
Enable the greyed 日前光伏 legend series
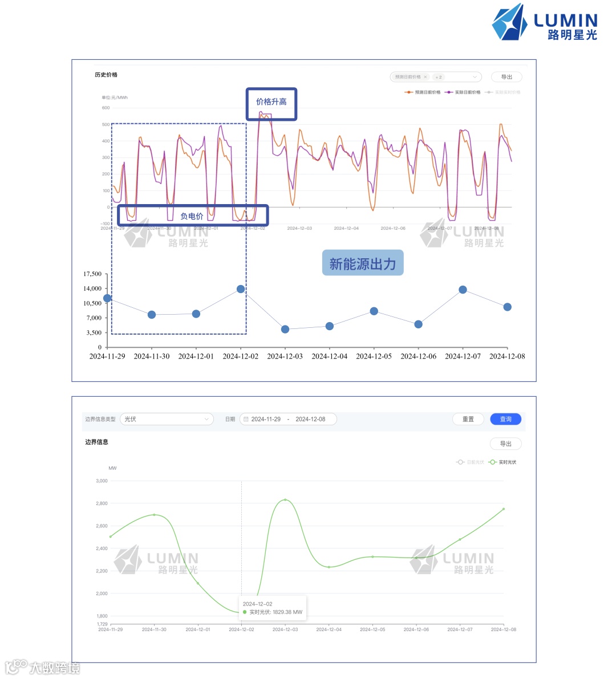tap(470, 462)
